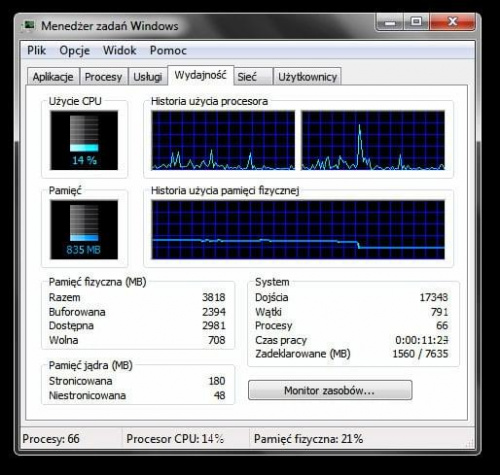Close the Task Manager window

coord(452,22)
